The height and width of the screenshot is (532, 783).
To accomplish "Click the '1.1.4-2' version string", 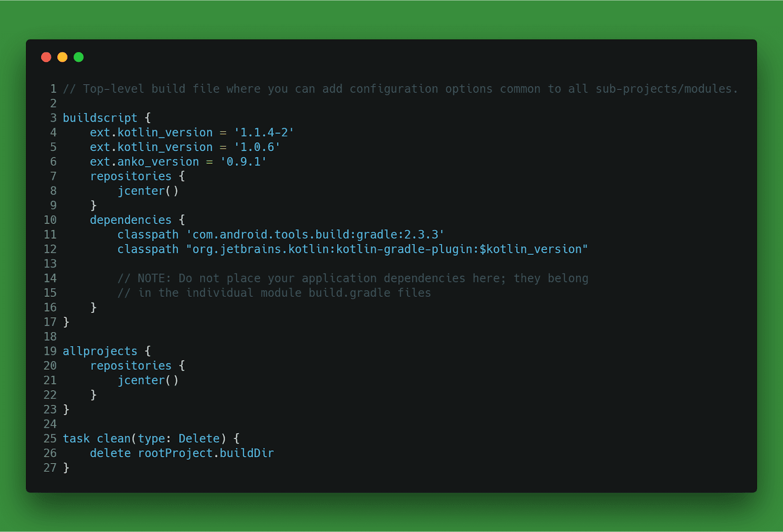I will [264, 133].
